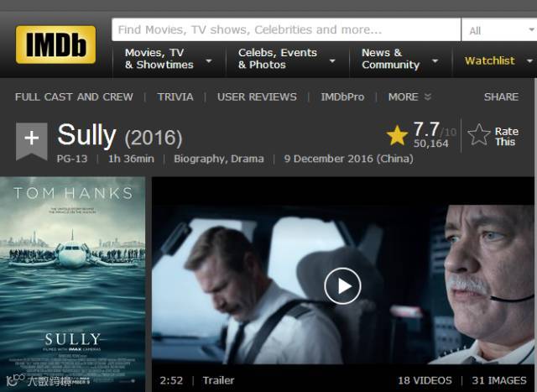The height and width of the screenshot is (392, 537).
Task: Click the gold rating star
Action: coord(397,135)
